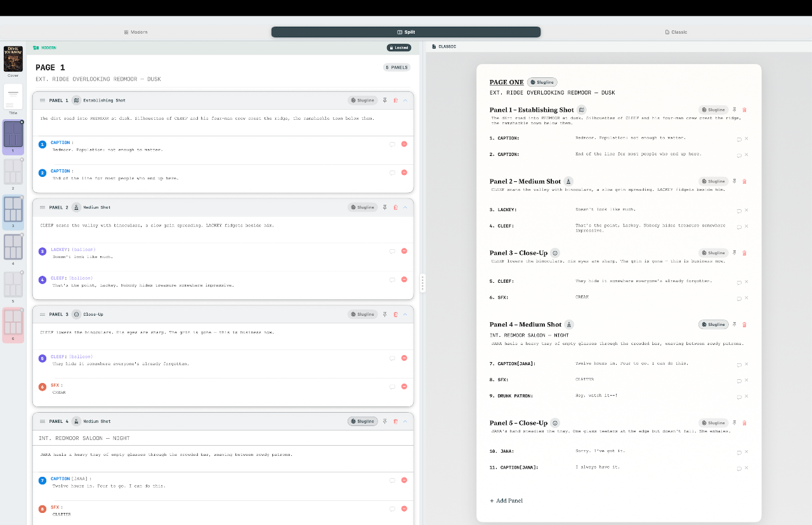Collapse Modern Panel 2 with its chevron
Viewport: 812px width, 525px height.
(x=405, y=207)
